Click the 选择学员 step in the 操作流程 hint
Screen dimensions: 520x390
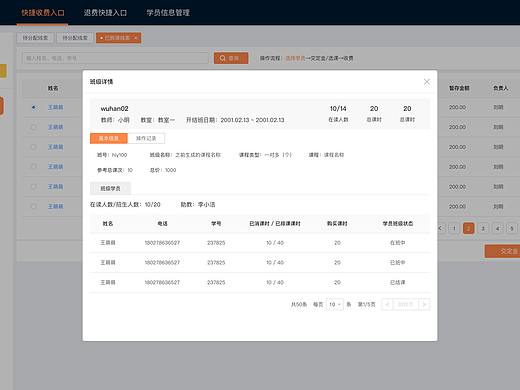click(295, 58)
